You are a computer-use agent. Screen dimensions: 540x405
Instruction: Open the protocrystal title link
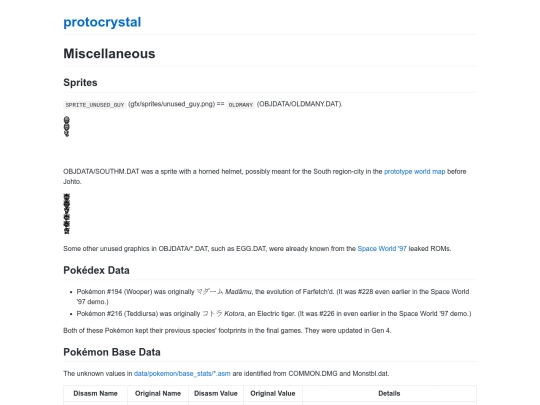(102, 22)
